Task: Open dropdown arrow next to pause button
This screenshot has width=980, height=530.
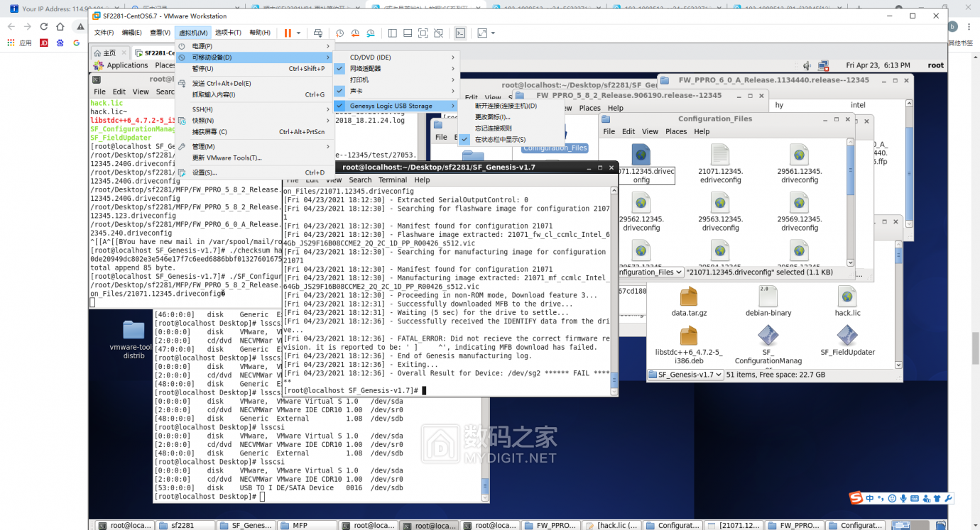Action: click(299, 33)
